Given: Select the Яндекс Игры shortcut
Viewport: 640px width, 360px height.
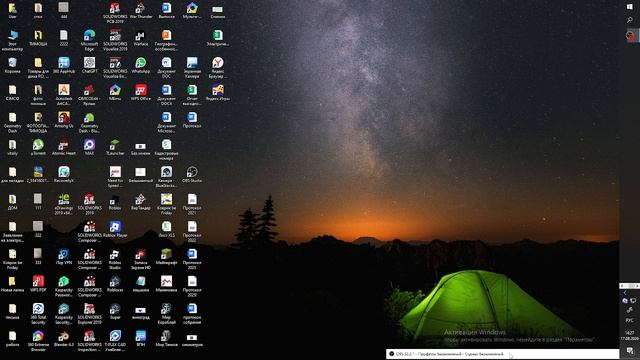Looking at the screenshot, I should [x=218, y=93].
